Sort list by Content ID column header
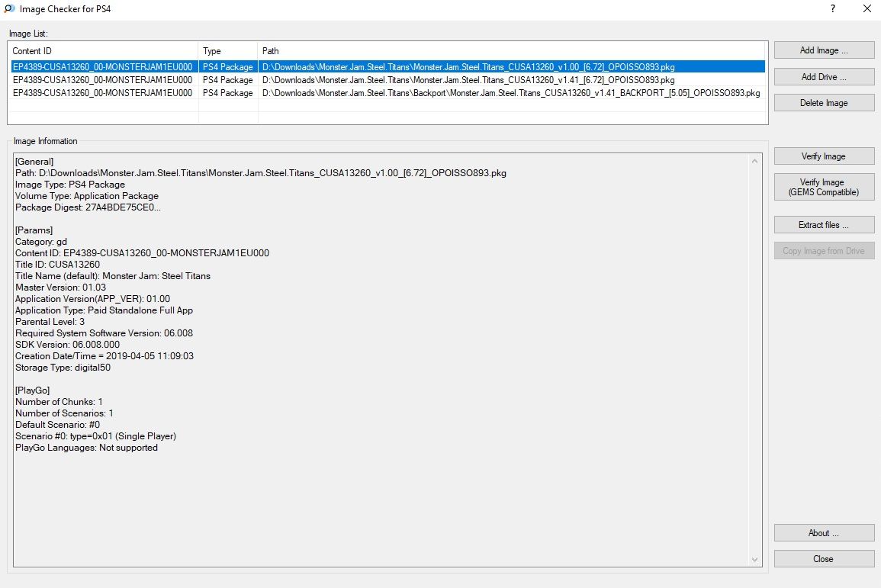Viewport: 881px width, 588px height. [103, 51]
